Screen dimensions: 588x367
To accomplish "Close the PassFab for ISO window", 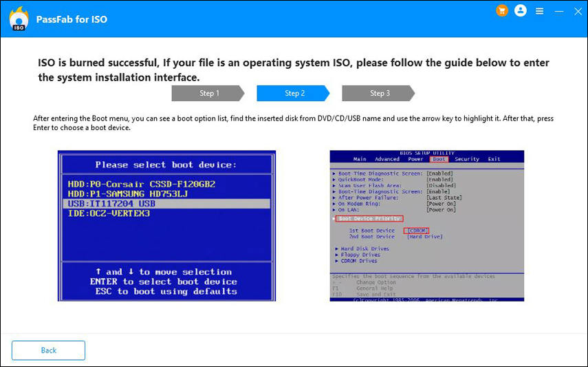I will coord(577,11).
